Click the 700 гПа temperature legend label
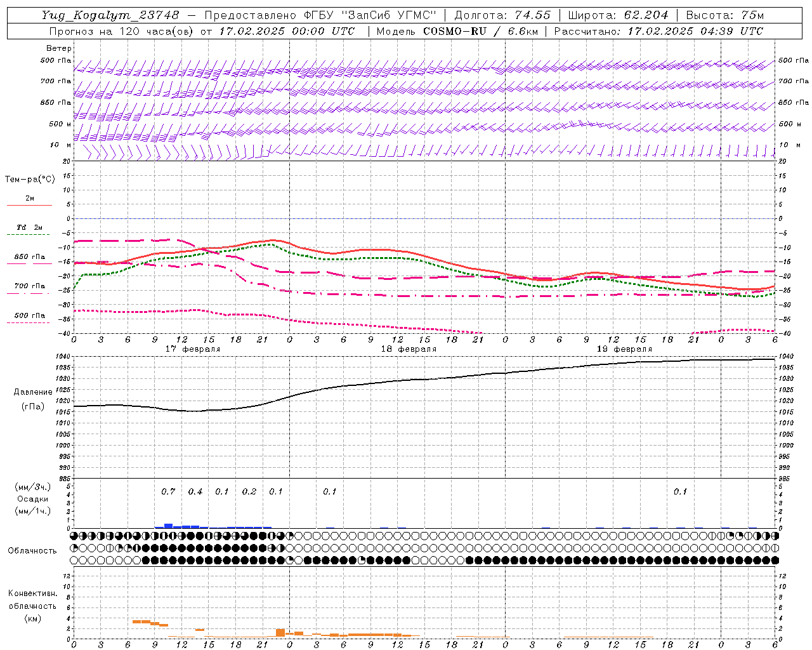 pyautogui.click(x=30, y=286)
